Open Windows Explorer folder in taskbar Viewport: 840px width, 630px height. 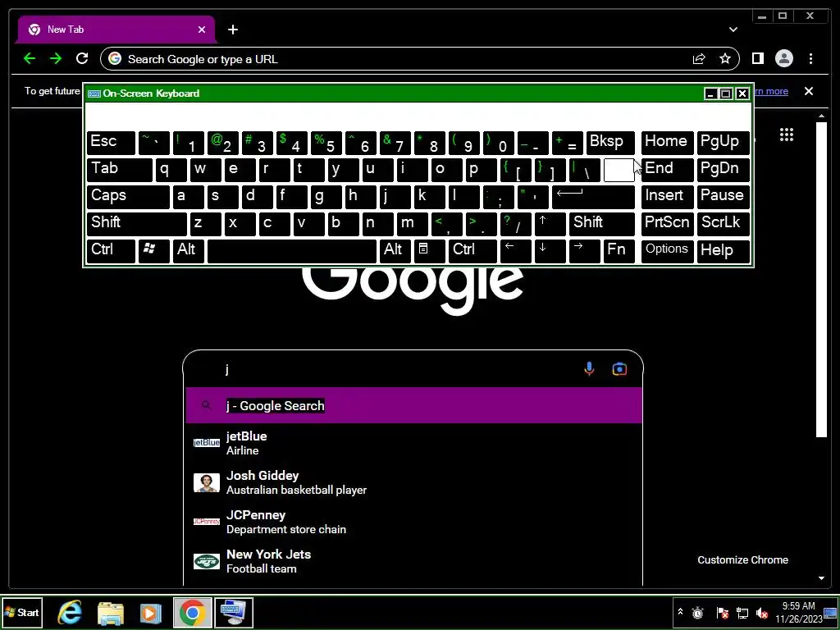pyautogui.click(x=111, y=612)
